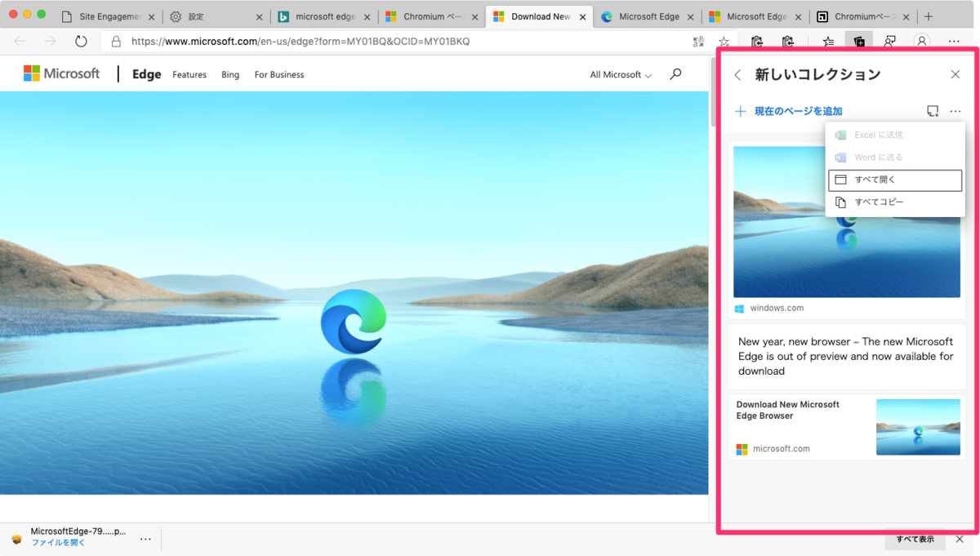Viewport: 980px width, 556px height.
Task: Click 'すべて表示' downloads button
Action: point(915,539)
